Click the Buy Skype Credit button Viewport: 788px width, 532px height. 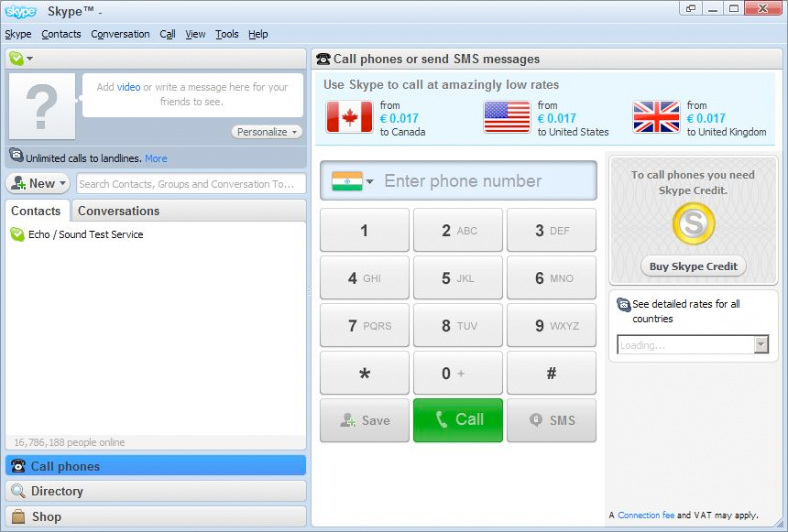pos(694,266)
